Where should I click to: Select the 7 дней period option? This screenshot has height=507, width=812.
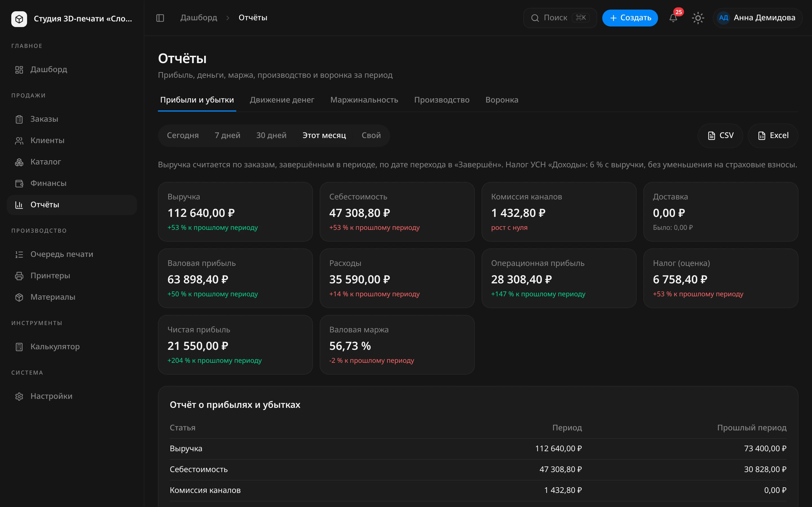[x=228, y=135]
